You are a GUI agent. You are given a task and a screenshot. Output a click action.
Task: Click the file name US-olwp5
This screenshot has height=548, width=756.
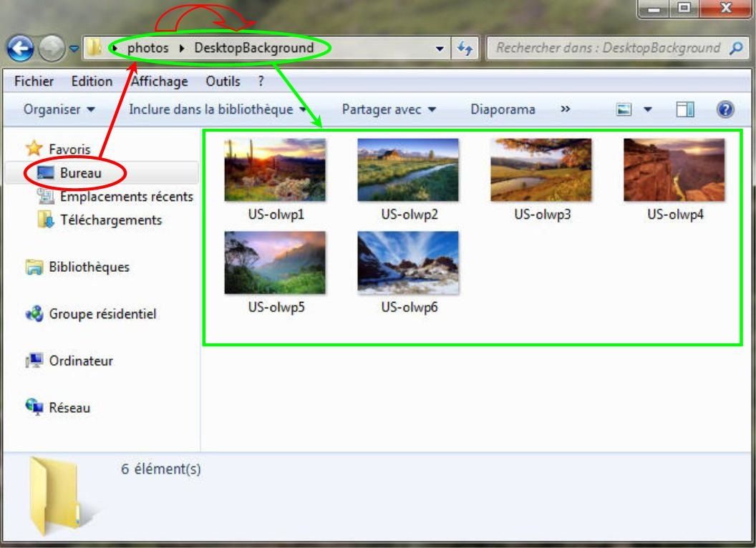click(x=276, y=307)
